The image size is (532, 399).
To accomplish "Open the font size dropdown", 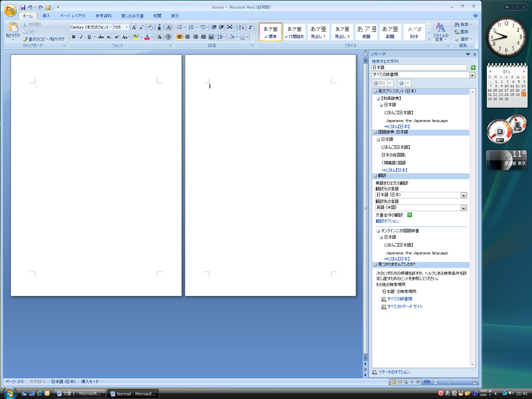I will pyautogui.click(x=126, y=27).
